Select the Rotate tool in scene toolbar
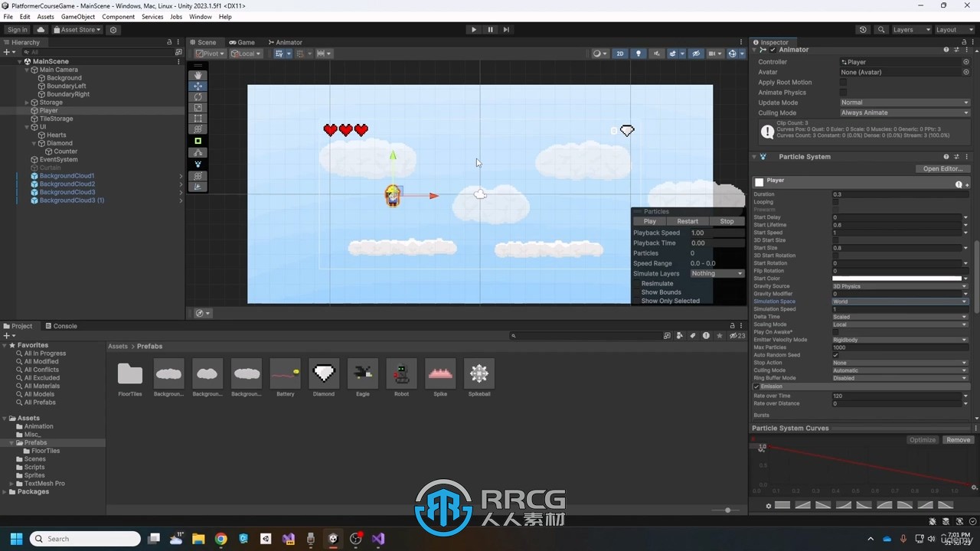 198,96
